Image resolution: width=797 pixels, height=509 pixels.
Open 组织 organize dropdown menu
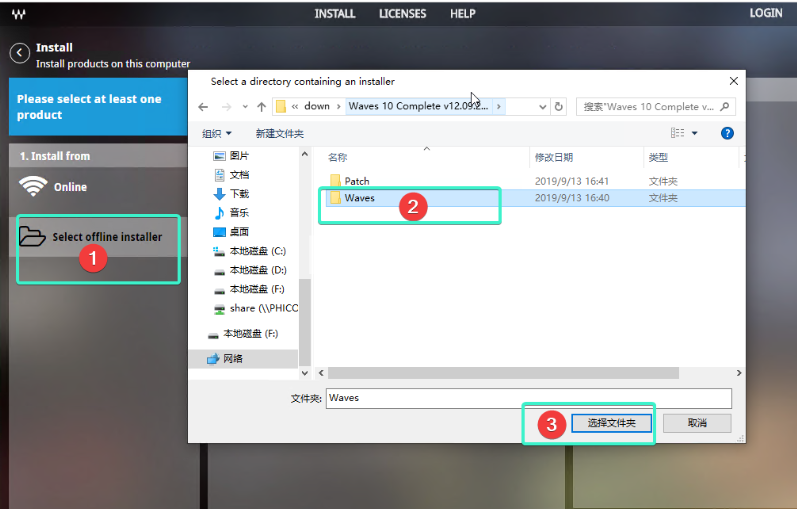[x=217, y=133]
